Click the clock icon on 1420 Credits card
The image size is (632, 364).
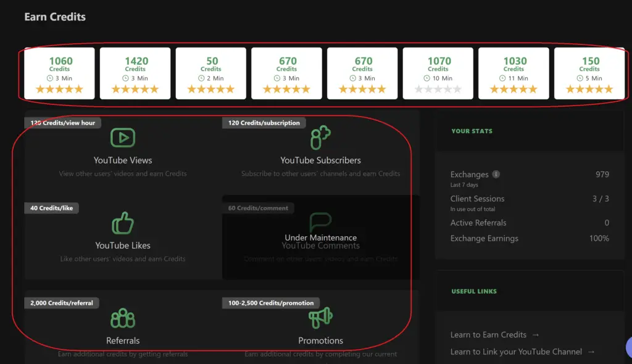(x=126, y=78)
